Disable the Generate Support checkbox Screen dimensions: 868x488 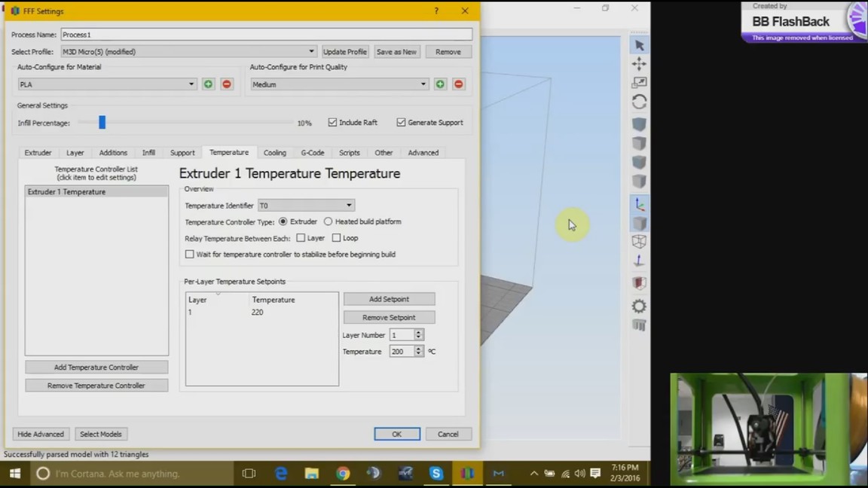[x=401, y=123]
